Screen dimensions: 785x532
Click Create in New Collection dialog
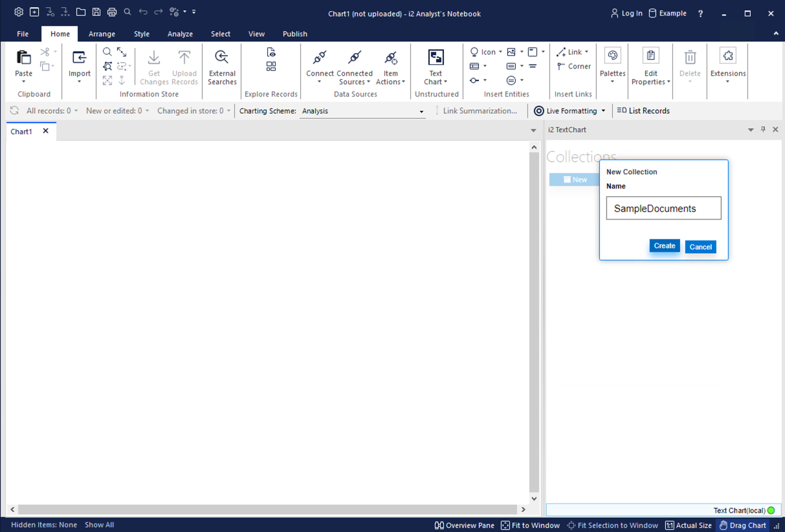tap(665, 246)
